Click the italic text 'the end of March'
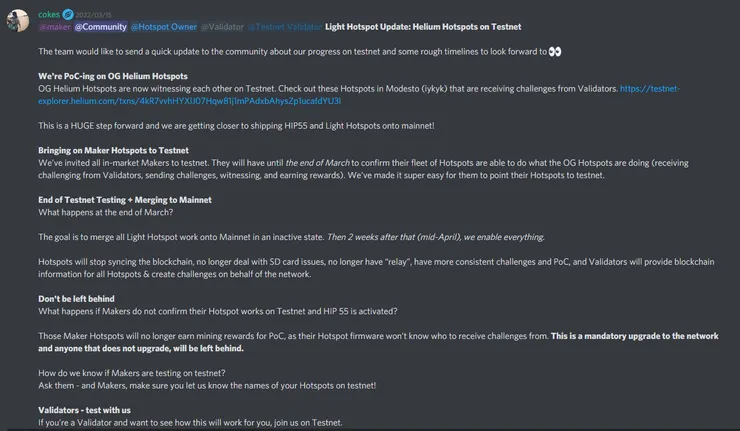740x431 pixels. click(x=319, y=162)
